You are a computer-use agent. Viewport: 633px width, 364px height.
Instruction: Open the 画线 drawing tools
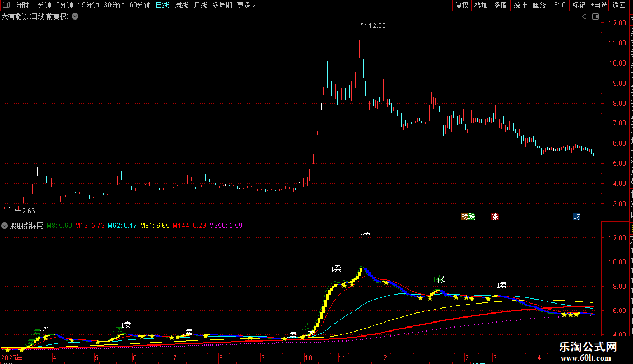point(539,5)
